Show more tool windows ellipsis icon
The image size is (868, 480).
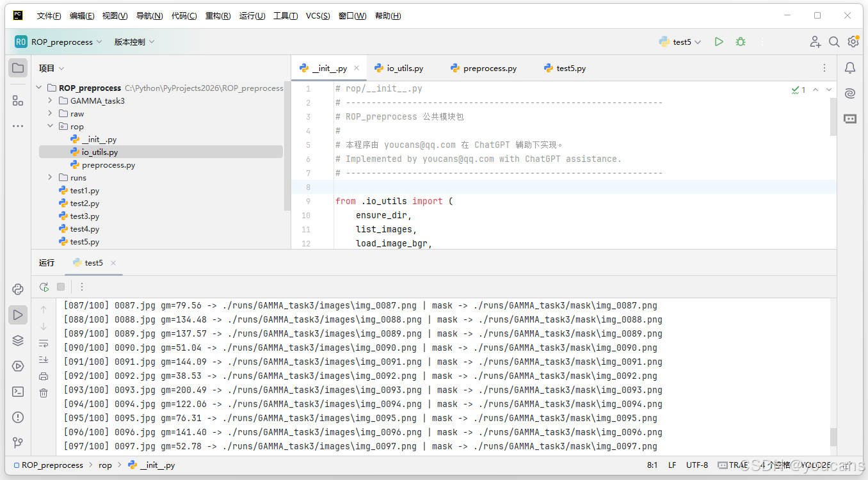click(x=18, y=126)
